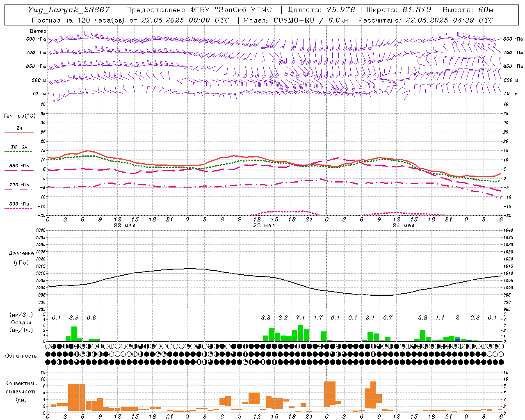The width and height of the screenshot is (525, 420).
Task: Click the 24 мая date label
Action: (403, 226)
